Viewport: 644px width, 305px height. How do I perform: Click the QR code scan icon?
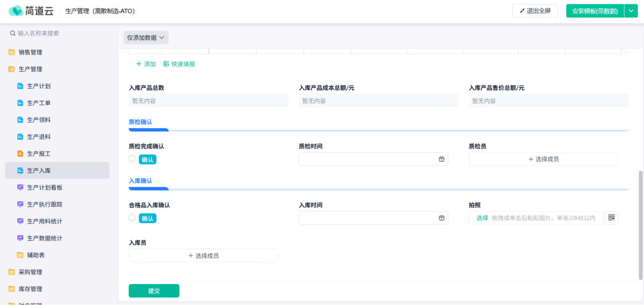pyautogui.click(x=611, y=217)
